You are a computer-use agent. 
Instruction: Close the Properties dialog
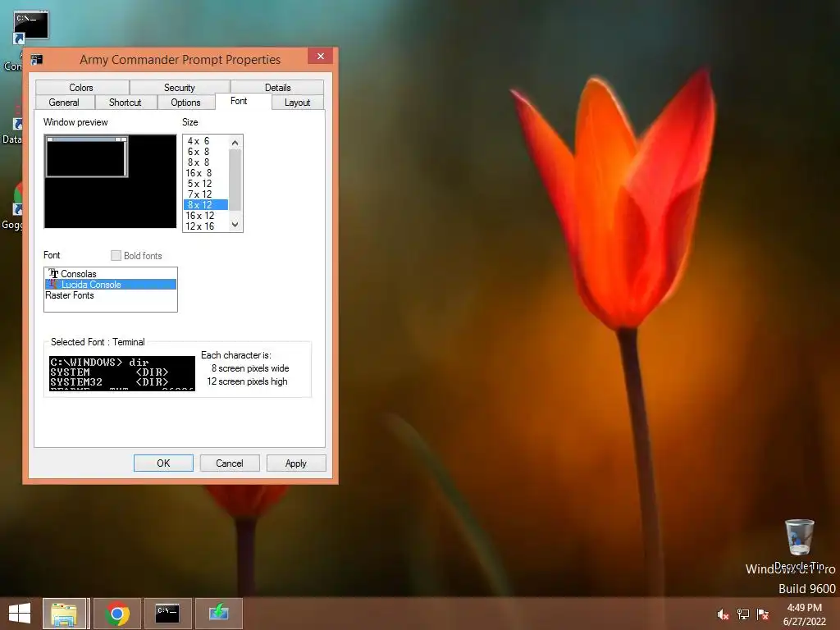coord(321,57)
